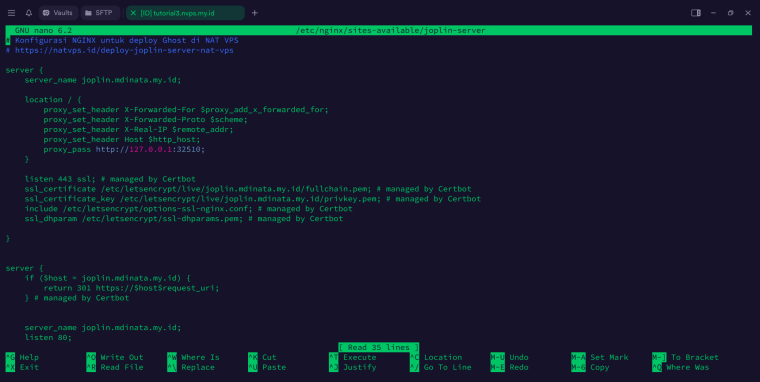
Task: Close the terminal application window
Action: 748,13
